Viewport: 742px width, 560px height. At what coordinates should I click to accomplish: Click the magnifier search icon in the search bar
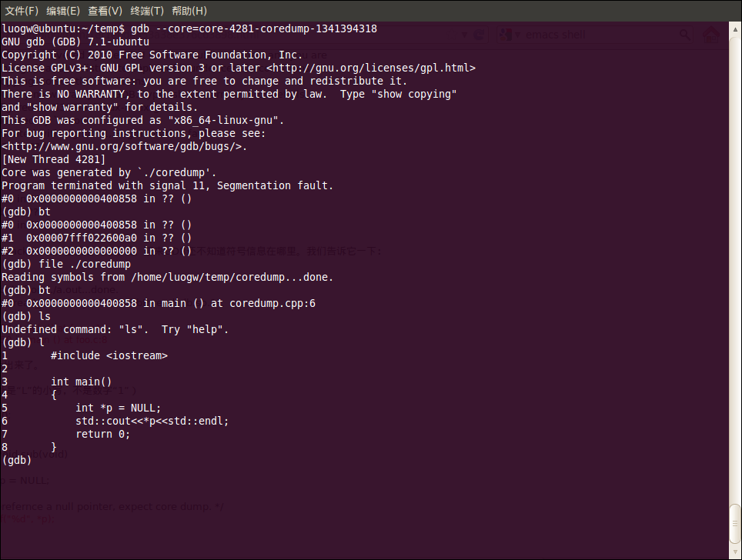tap(685, 35)
